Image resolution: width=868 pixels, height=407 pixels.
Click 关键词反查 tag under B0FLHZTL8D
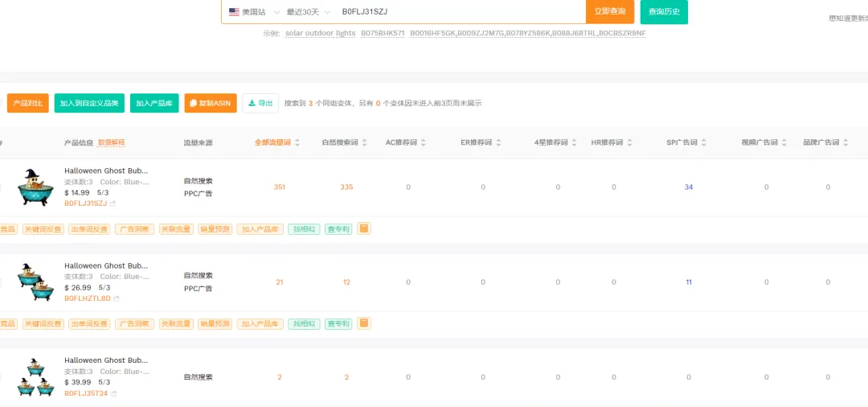(43, 324)
